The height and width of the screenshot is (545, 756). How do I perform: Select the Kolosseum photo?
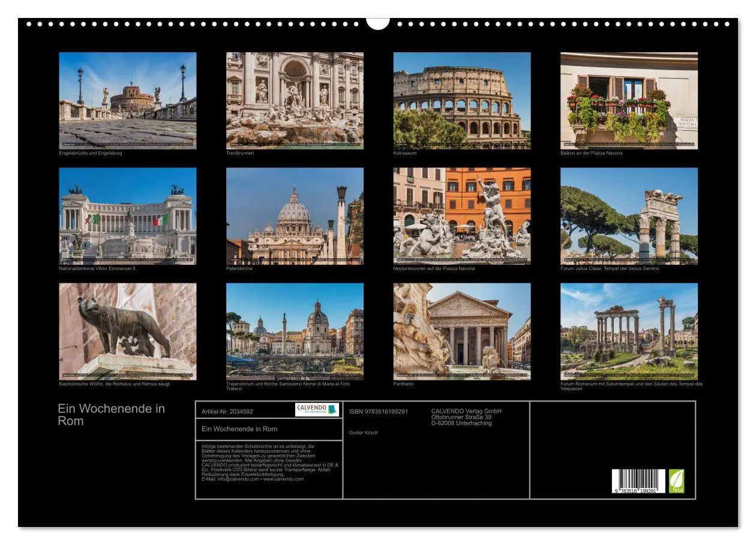(x=462, y=100)
